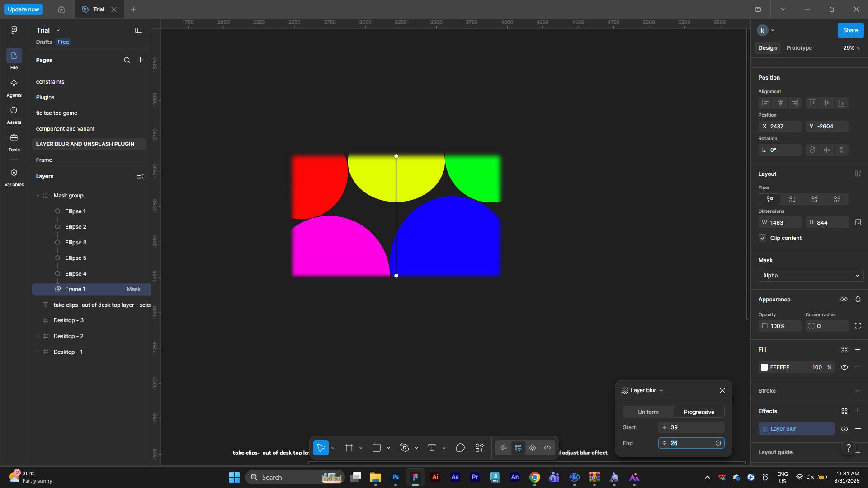Screen dimensions: 868x488
Task: Select the Pen tool in the toolbar
Action: click(x=405, y=448)
